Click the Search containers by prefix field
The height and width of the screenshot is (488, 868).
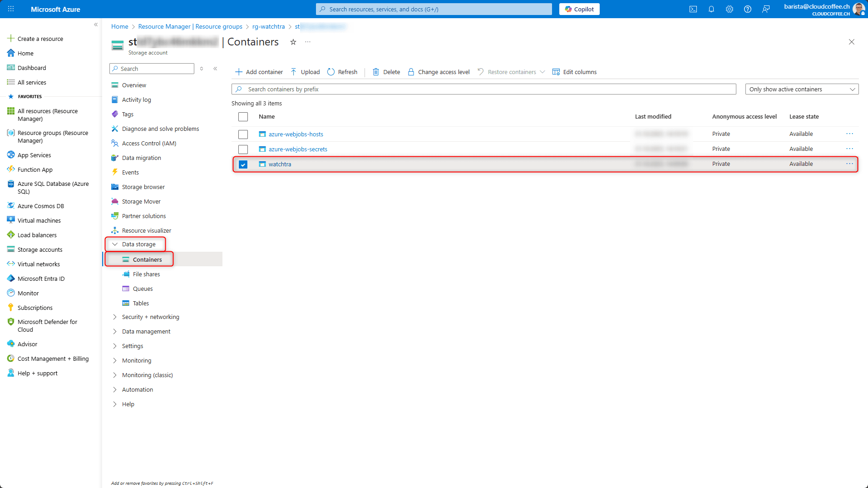[483, 90]
